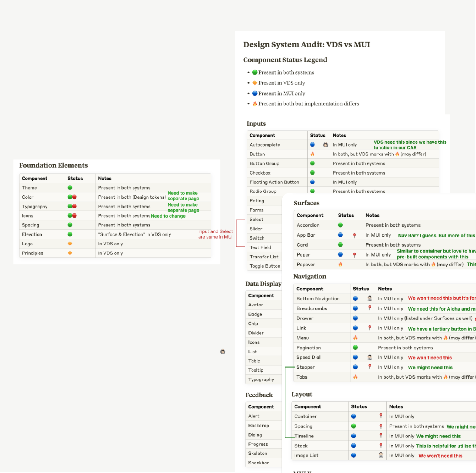476x473 pixels.
Task: Click the green and red dots beside Typography
Action: 72,206
